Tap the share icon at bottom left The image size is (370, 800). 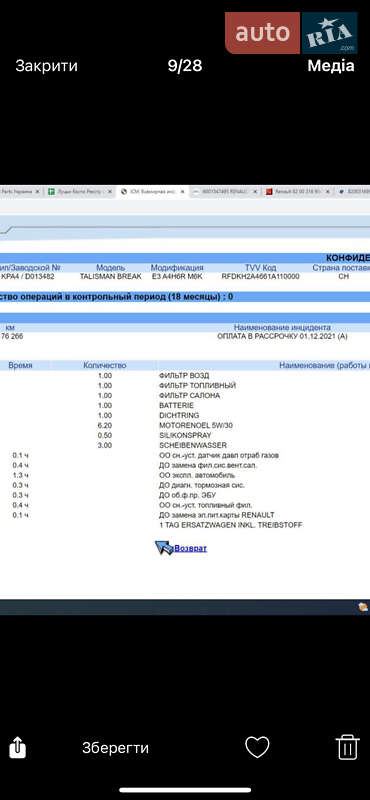coord(18,747)
